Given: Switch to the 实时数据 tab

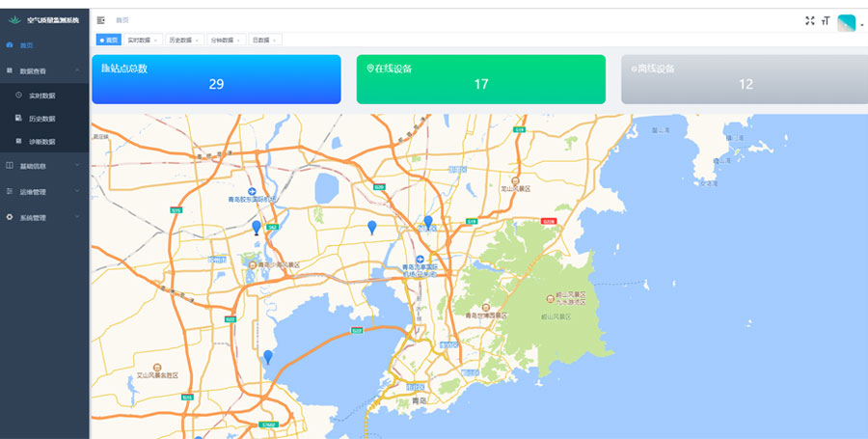Looking at the screenshot, I should tap(139, 41).
